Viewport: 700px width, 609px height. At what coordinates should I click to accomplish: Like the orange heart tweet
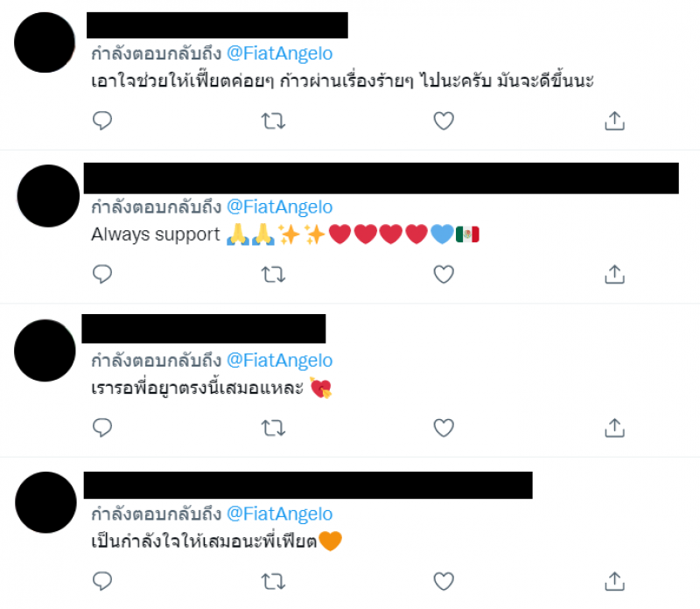(444, 581)
